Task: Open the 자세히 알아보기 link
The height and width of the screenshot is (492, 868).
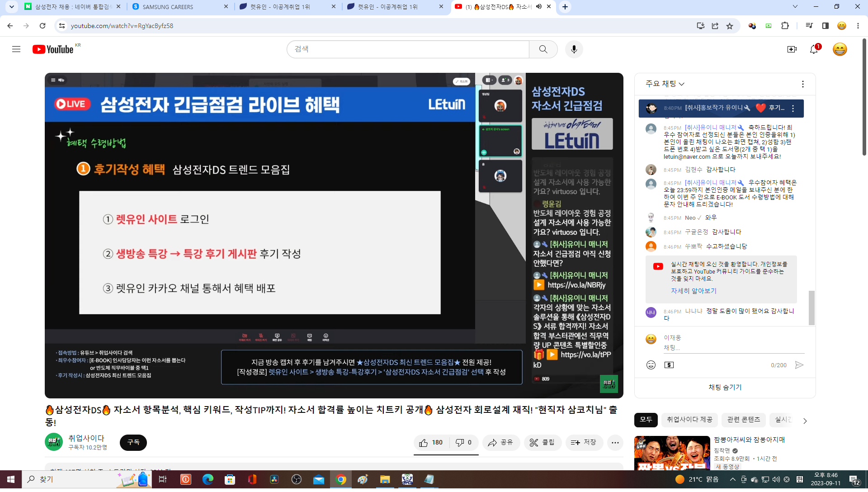Action: pos(693,291)
